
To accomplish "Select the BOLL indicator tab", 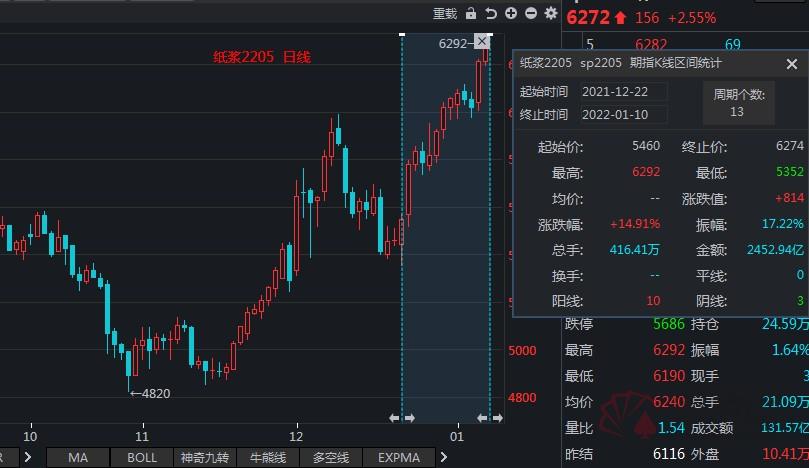I will (142, 458).
